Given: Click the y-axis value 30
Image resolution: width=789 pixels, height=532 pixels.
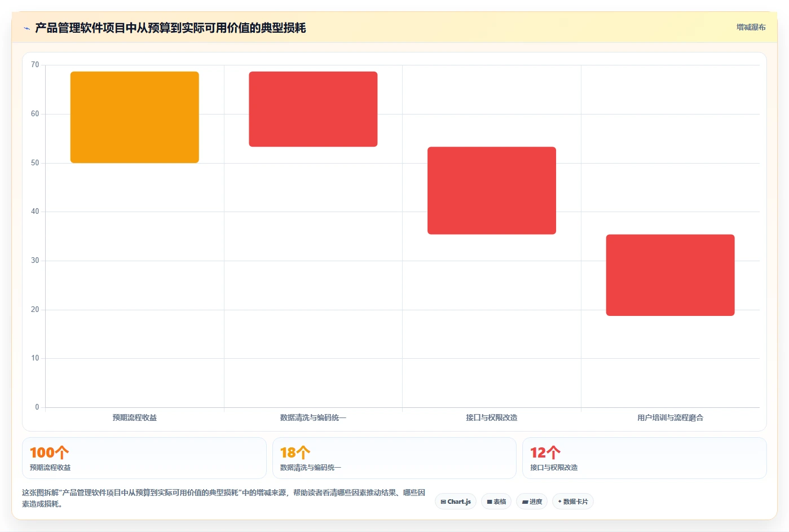Looking at the screenshot, I should (x=35, y=261).
